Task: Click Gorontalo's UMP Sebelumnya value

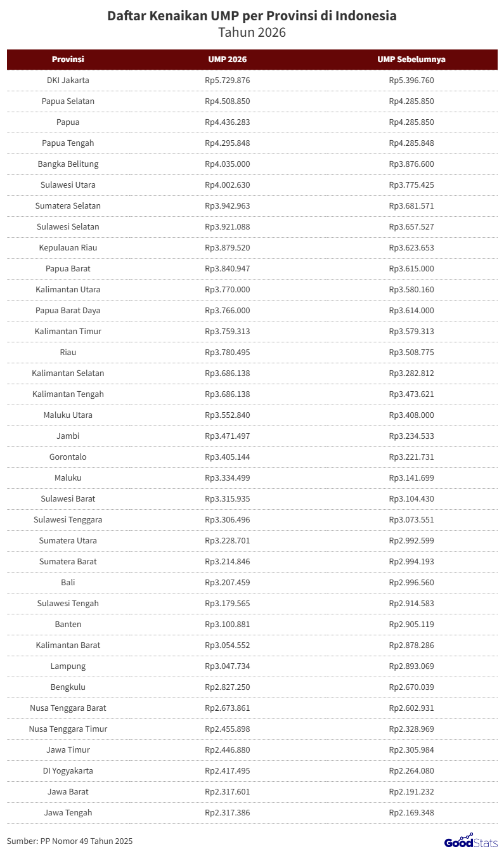Action: (x=411, y=457)
